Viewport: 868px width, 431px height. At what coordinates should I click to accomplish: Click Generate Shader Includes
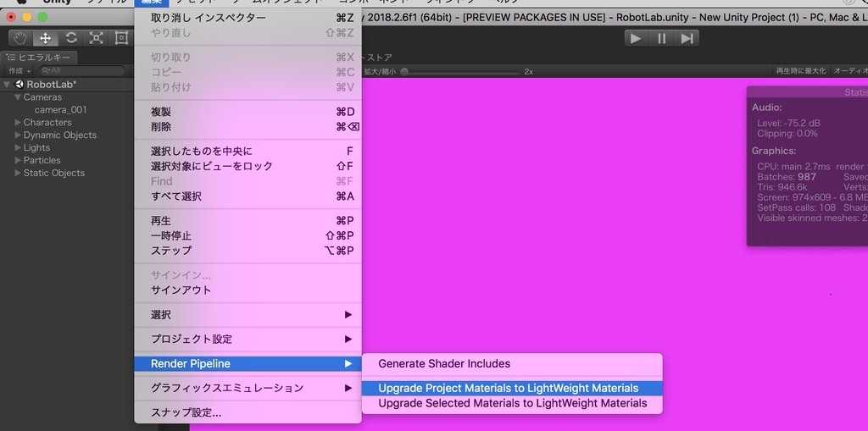pos(512,364)
